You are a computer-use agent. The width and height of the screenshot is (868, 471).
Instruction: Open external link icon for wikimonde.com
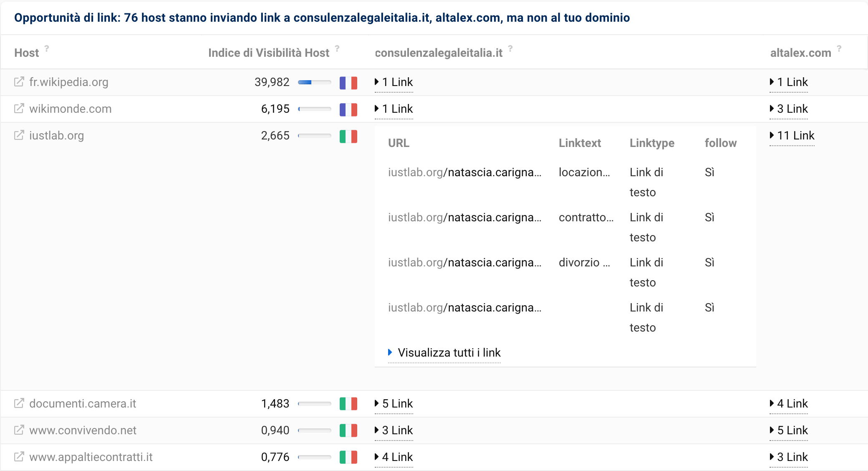click(19, 109)
